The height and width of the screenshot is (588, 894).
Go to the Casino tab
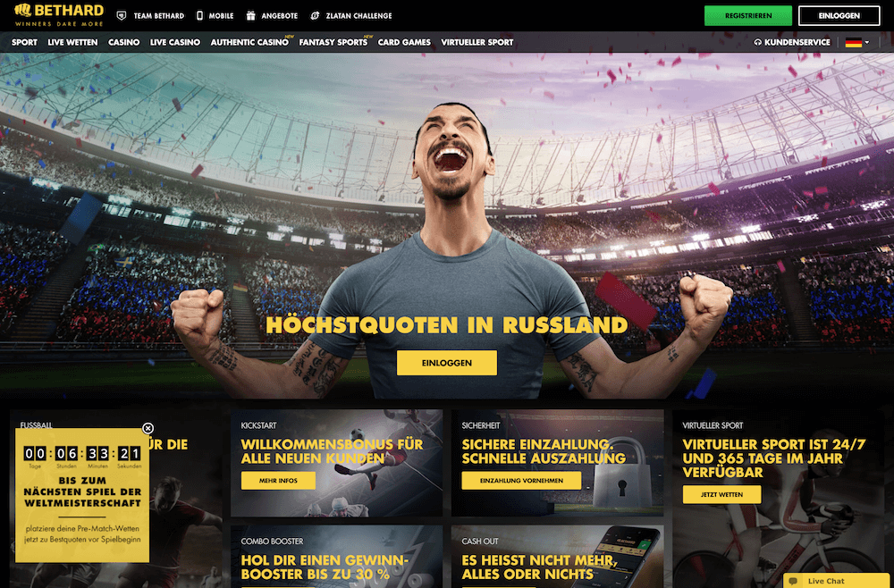[123, 42]
